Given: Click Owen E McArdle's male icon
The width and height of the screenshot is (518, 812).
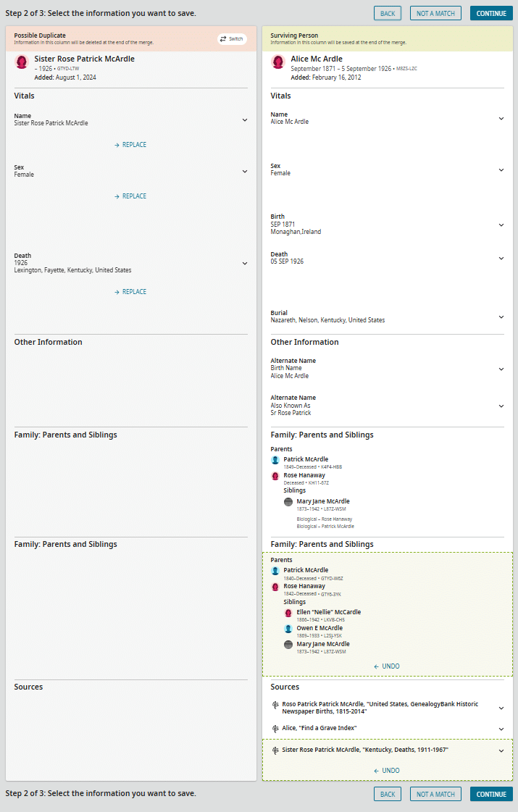Looking at the screenshot, I should point(288,629).
